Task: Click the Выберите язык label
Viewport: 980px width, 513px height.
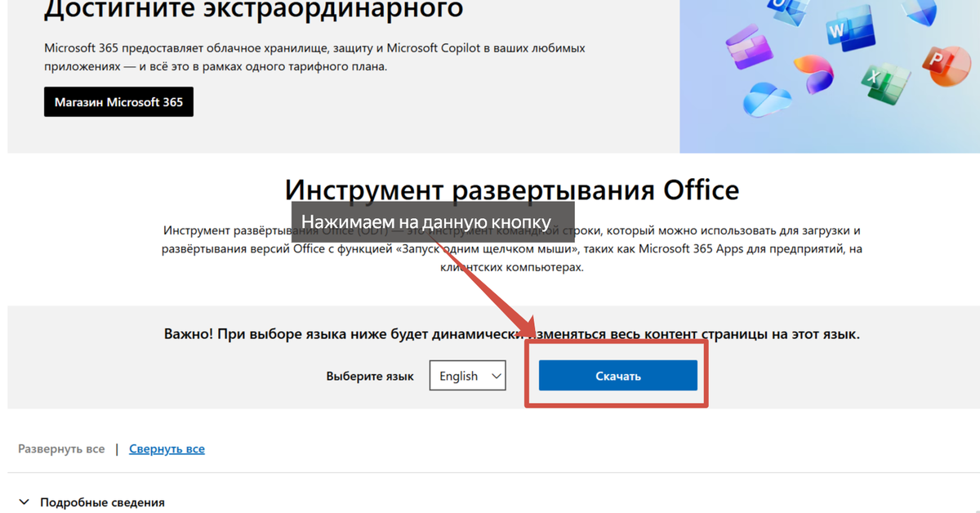Action: click(x=370, y=376)
